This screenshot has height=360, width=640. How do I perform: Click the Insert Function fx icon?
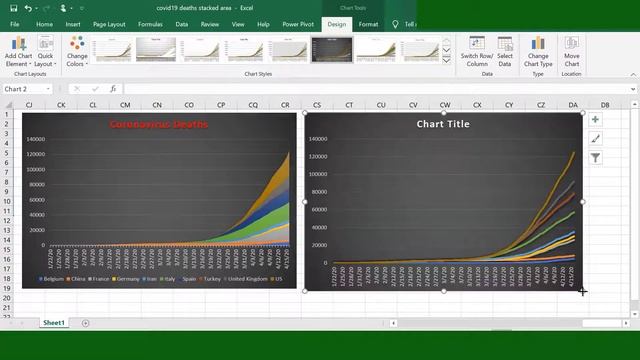(113, 89)
